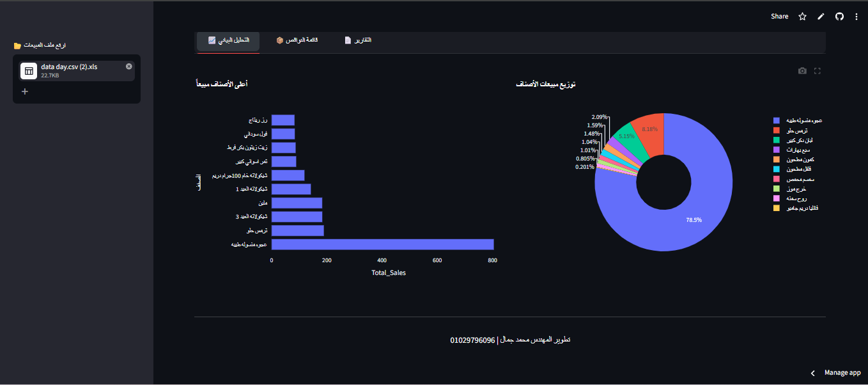Open the pie chart in fullscreen view
This screenshot has width=868, height=385.
pyautogui.click(x=817, y=71)
